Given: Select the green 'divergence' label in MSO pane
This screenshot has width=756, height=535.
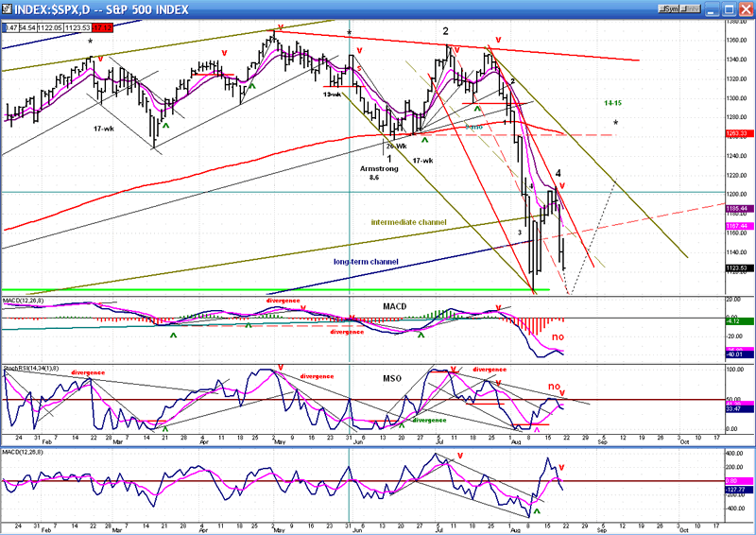Looking at the screenshot, I should tap(429, 421).
